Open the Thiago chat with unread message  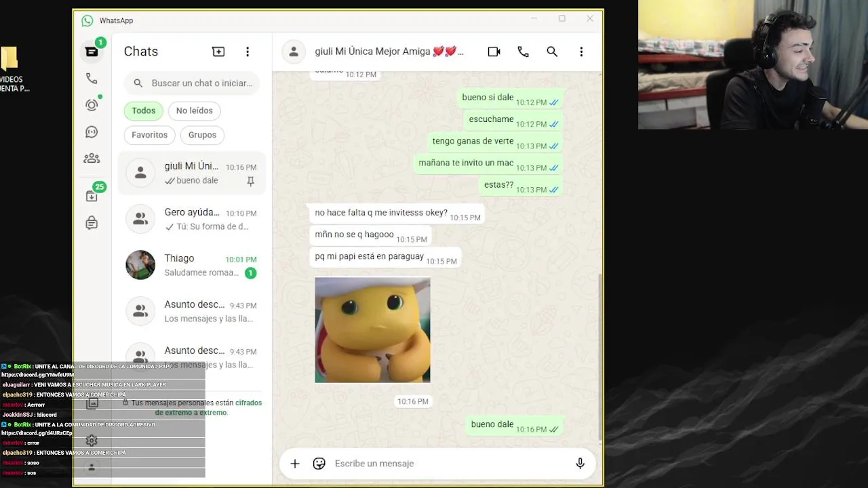192,265
